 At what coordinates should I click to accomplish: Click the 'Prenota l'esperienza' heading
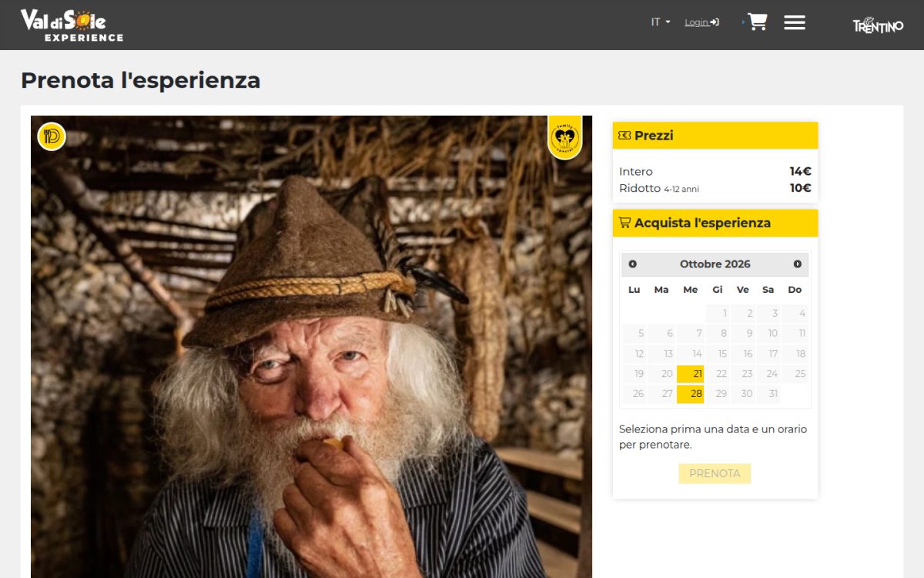pyautogui.click(x=141, y=80)
